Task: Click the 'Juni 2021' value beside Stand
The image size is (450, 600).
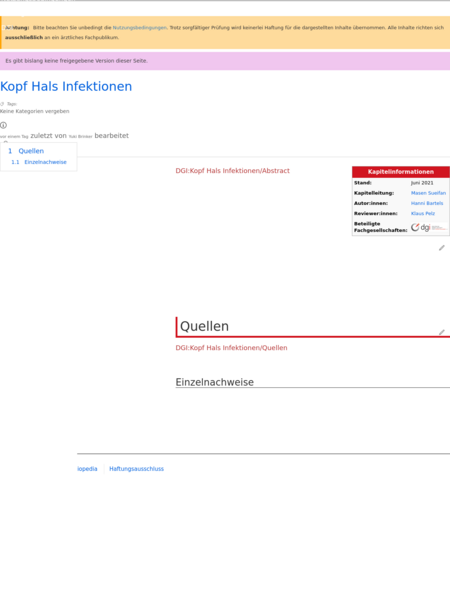Action: (x=422, y=183)
